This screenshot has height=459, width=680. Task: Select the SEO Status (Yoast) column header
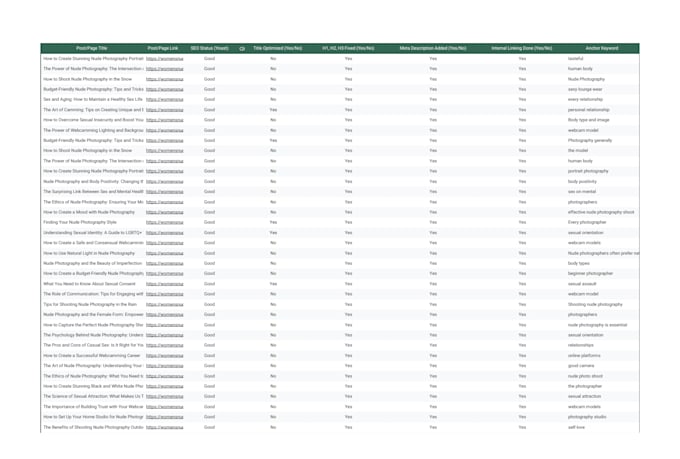coord(209,48)
